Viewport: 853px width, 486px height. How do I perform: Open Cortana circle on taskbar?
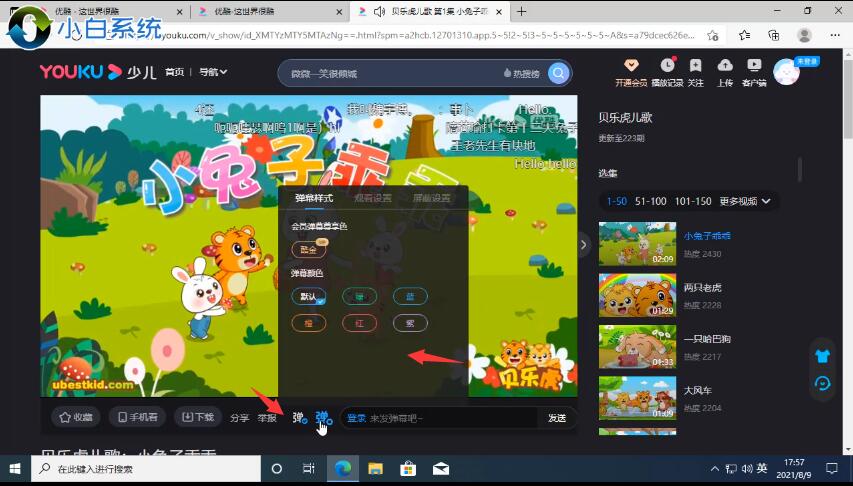coord(276,469)
